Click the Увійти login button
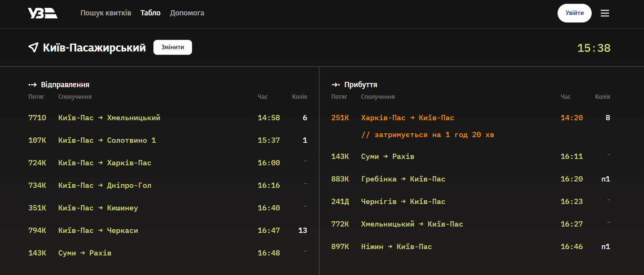The image size is (644, 275). pos(574,13)
